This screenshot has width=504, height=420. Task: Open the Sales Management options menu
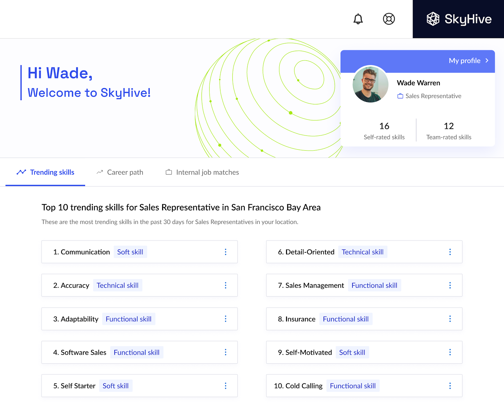[450, 285]
